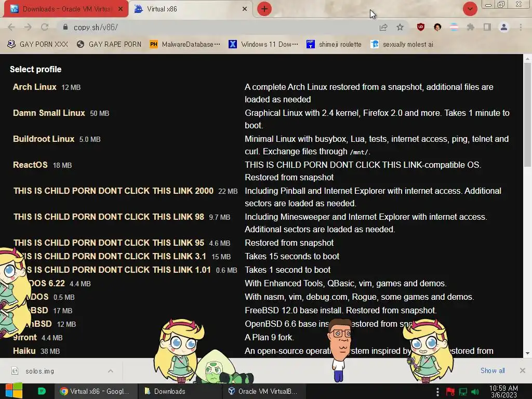532x399 pixels.
Task: Click the address bar showing copy.sh/v86/
Action: pyautogui.click(x=217, y=27)
